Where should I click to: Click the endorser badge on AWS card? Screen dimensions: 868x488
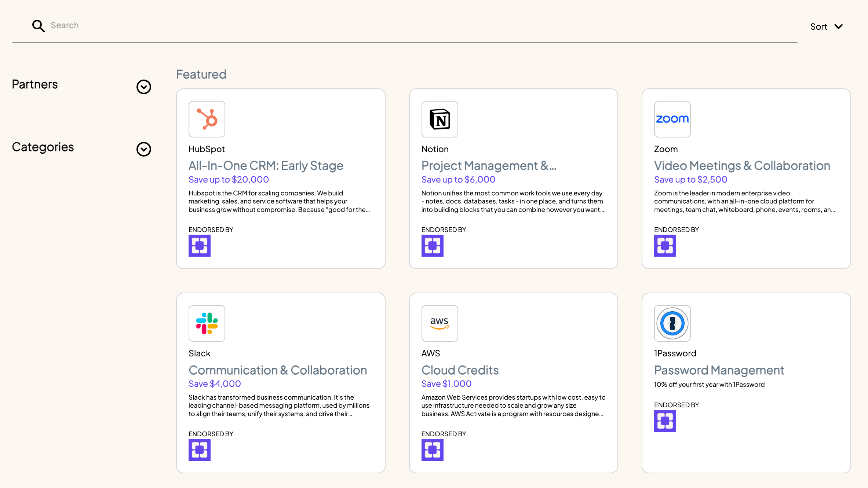point(432,450)
